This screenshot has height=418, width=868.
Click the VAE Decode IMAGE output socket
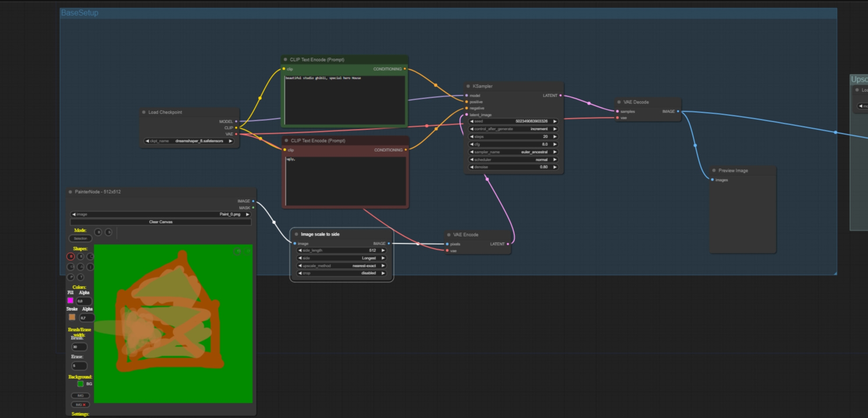[x=678, y=111]
